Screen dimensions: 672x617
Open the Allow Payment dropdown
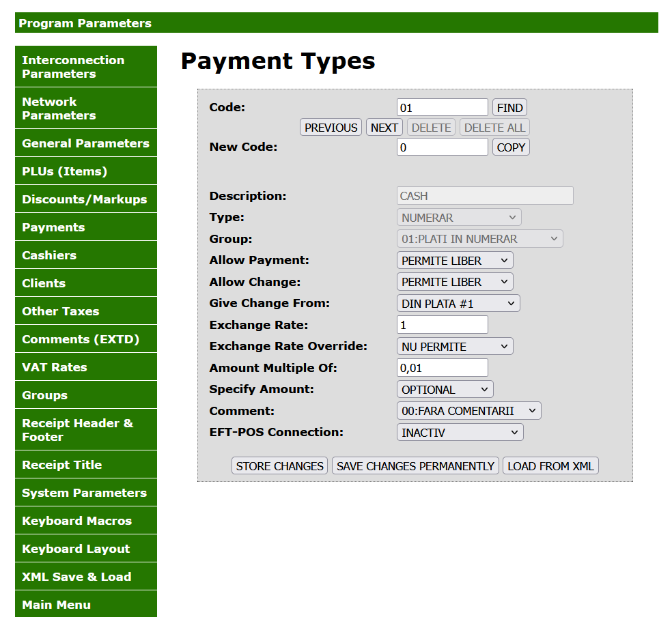tap(454, 261)
